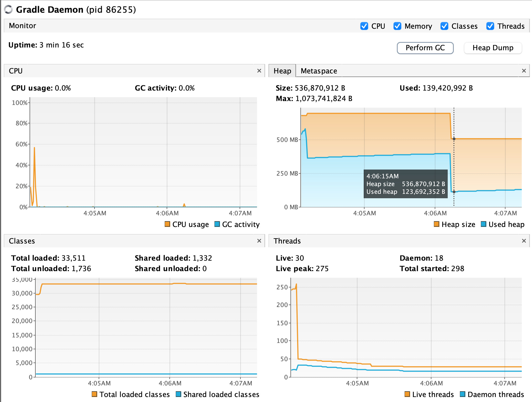The image size is (532, 402).
Task: Click the Heap Dump button
Action: [x=493, y=48]
